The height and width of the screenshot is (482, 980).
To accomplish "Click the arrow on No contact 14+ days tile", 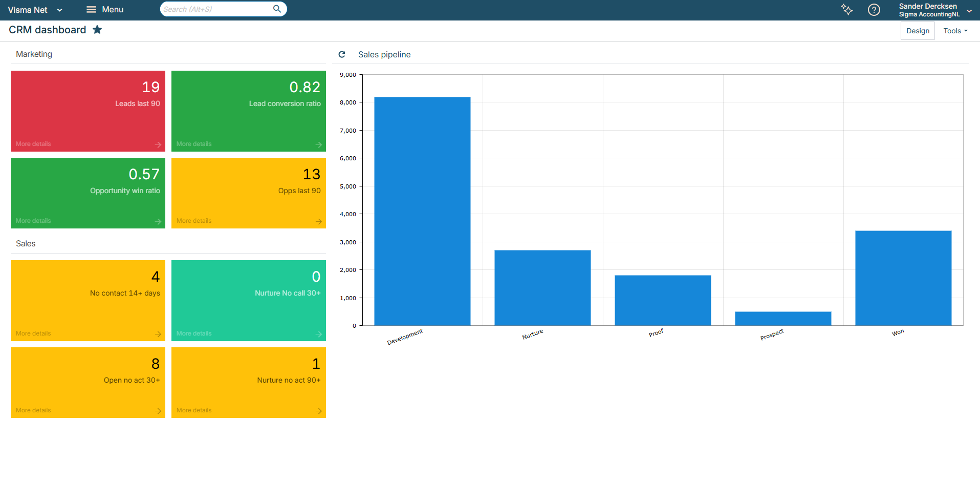I will pos(157,334).
